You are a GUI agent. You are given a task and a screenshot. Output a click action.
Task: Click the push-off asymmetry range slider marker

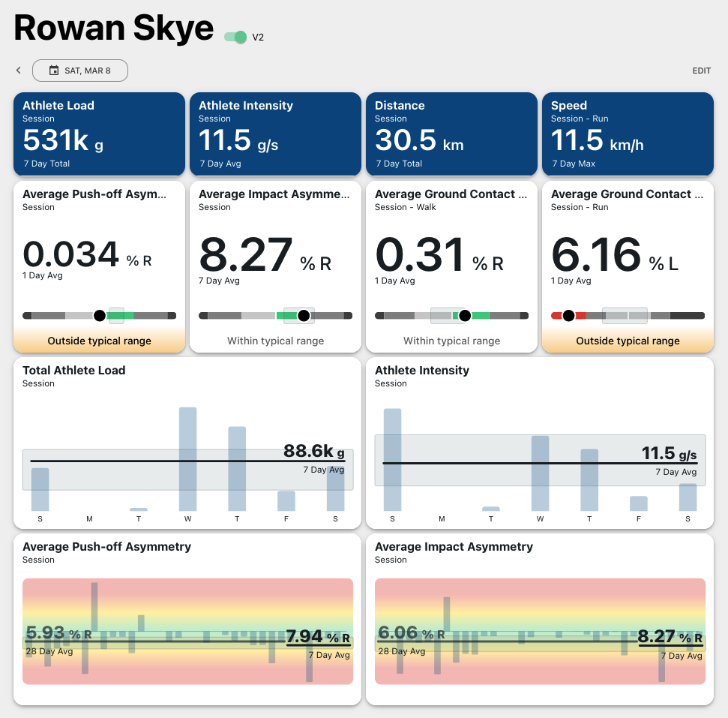[100, 316]
